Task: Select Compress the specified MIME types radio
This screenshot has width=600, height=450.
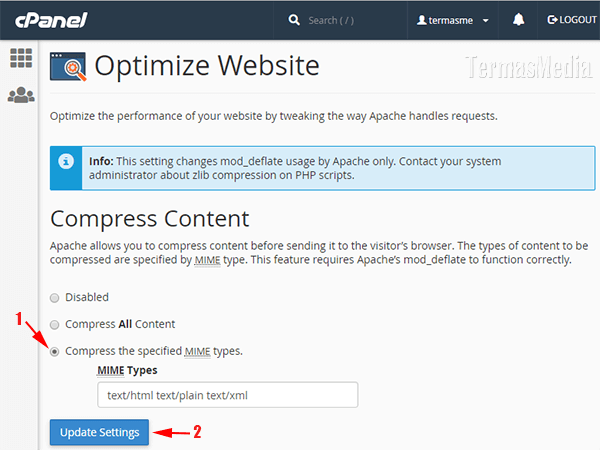Action: point(55,351)
